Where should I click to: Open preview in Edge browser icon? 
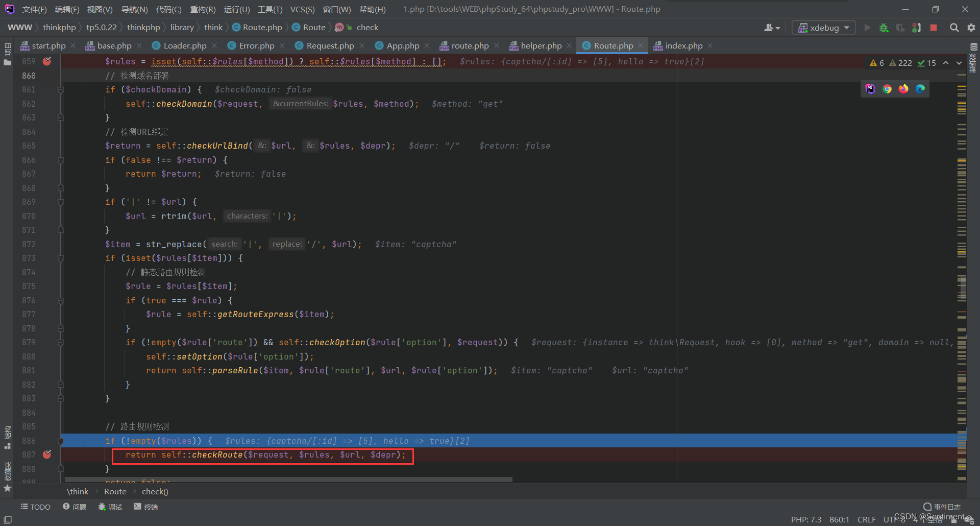(x=920, y=89)
